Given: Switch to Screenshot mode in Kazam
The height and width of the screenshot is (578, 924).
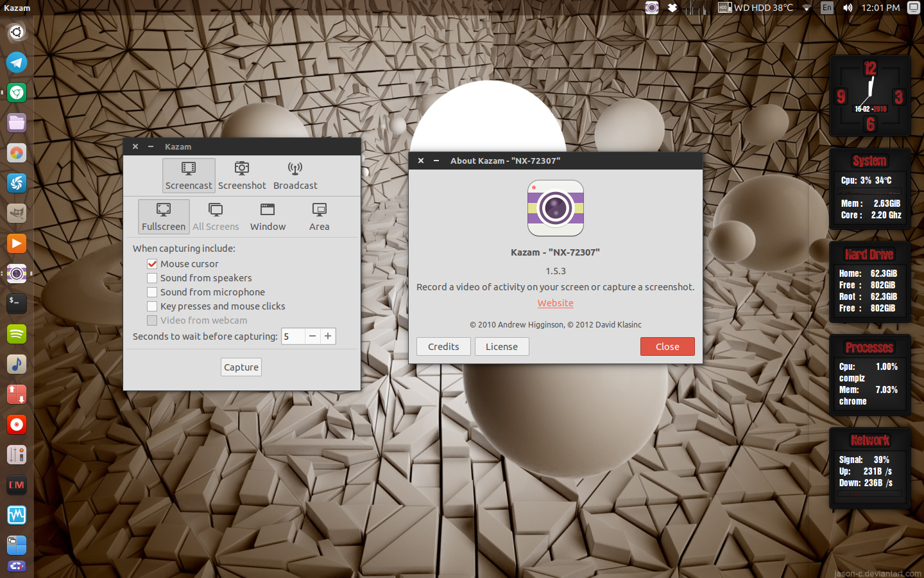Looking at the screenshot, I should click(242, 175).
